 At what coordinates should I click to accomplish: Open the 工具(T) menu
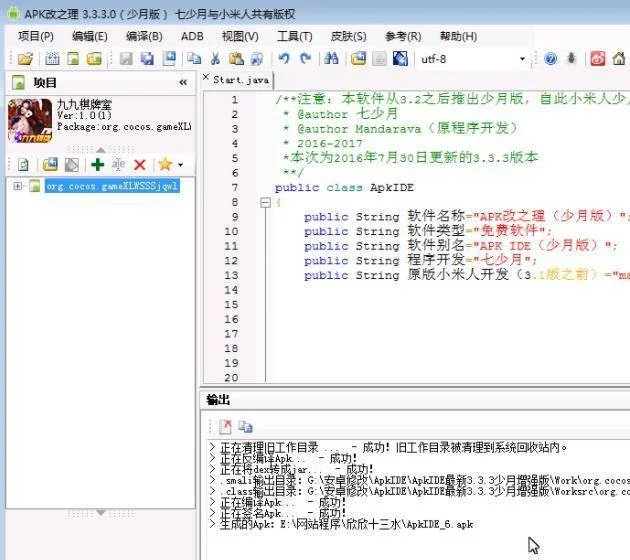pyautogui.click(x=294, y=36)
